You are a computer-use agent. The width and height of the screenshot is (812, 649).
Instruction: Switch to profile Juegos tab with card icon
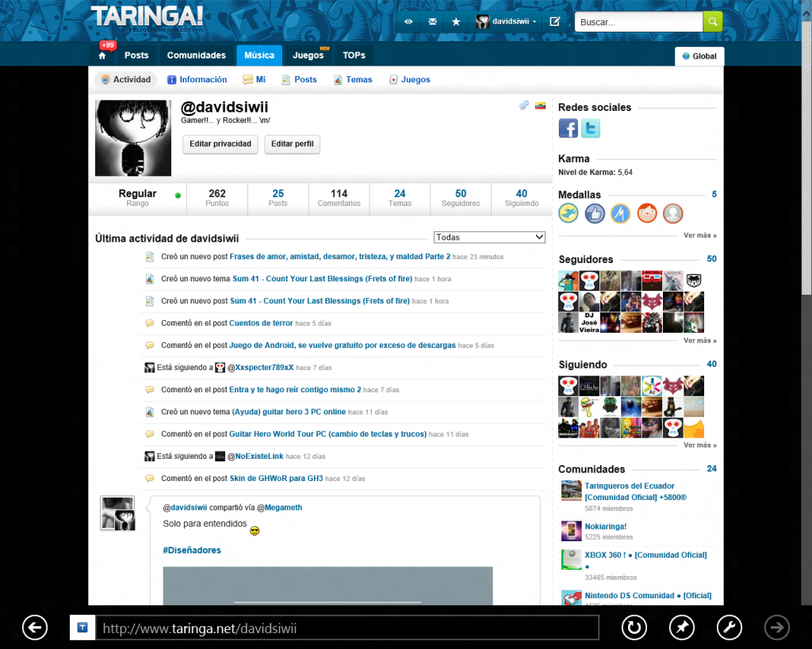[410, 80]
